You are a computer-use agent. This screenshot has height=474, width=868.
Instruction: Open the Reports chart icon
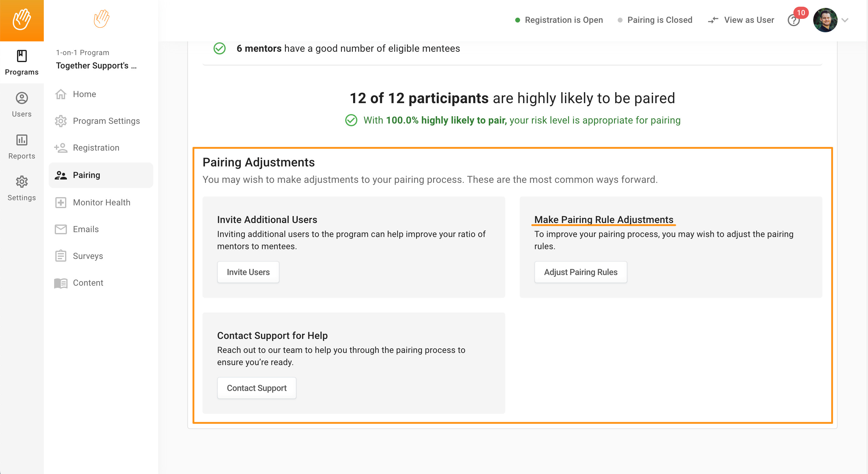[22, 140]
